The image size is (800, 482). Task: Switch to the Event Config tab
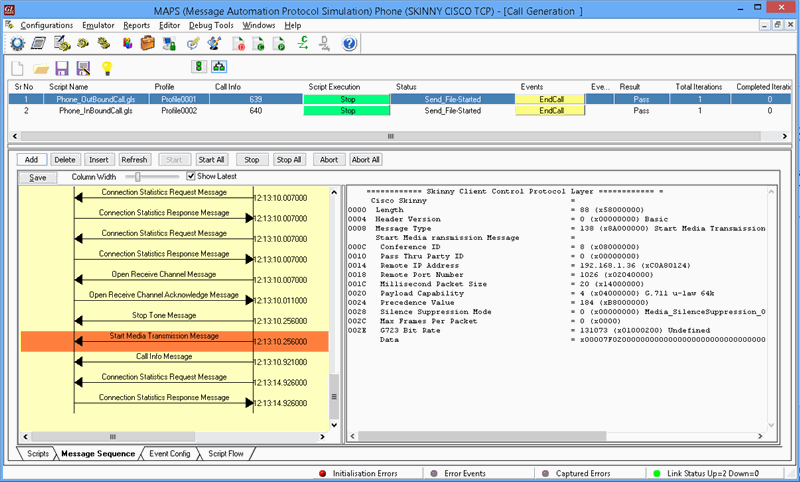coord(169,453)
